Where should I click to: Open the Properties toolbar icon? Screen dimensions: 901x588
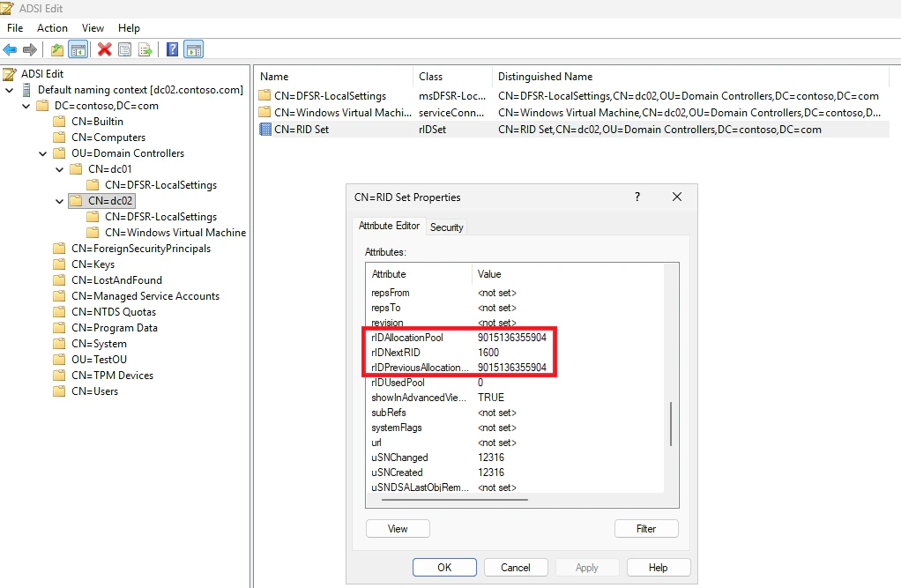124,50
